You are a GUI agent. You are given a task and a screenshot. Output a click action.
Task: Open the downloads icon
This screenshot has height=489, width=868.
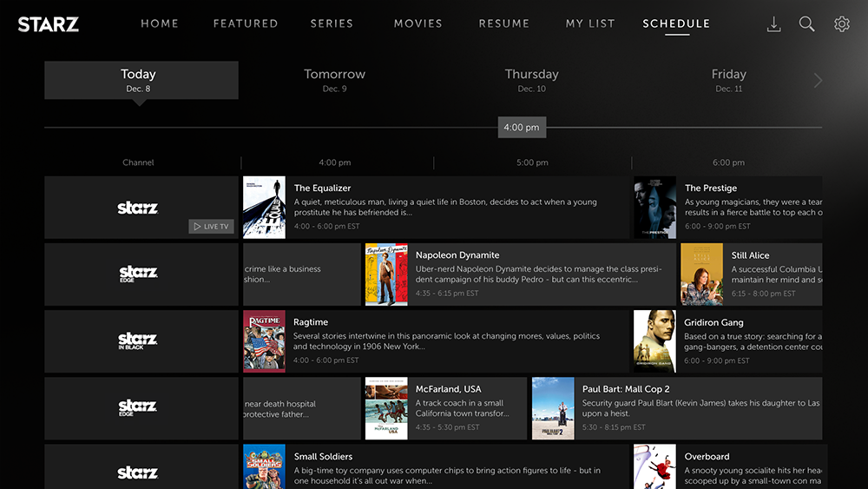click(x=774, y=23)
